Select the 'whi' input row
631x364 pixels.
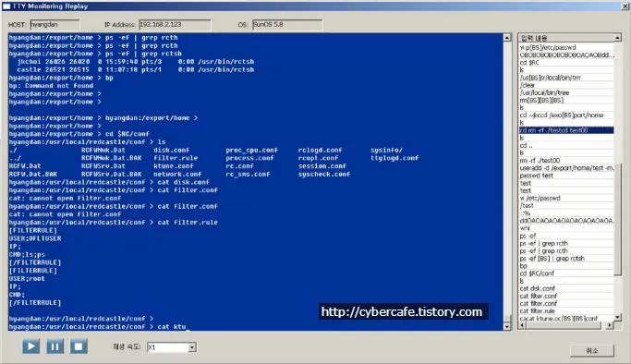click(566, 228)
